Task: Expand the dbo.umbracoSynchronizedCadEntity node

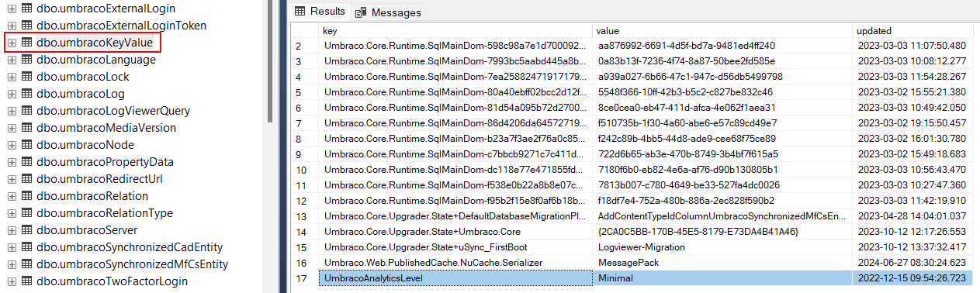Action: coord(12,247)
